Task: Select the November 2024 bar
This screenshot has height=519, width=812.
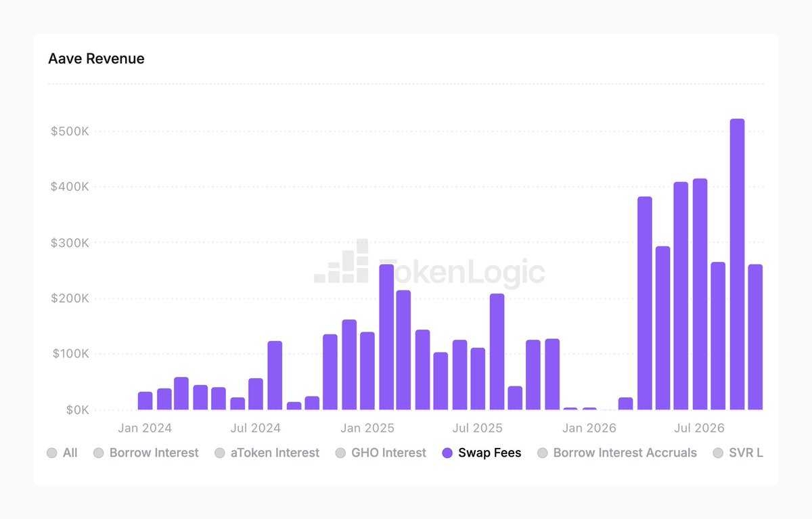Action: 330,372
